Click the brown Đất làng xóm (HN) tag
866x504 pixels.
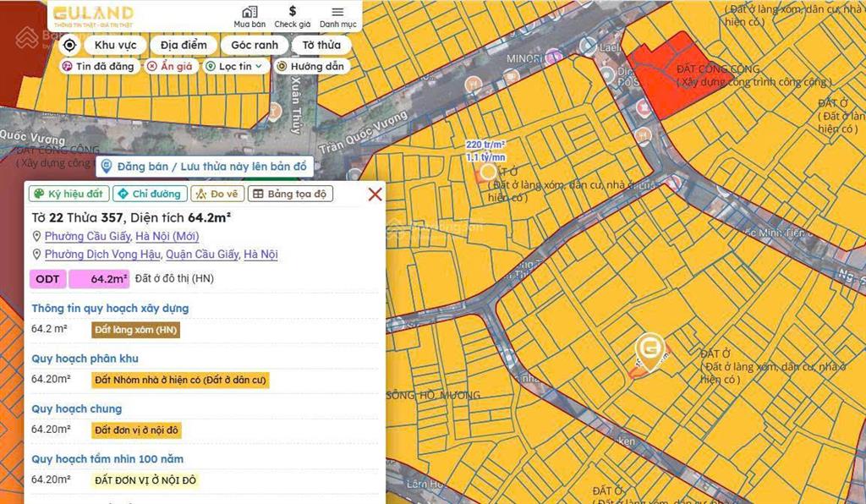(136, 330)
